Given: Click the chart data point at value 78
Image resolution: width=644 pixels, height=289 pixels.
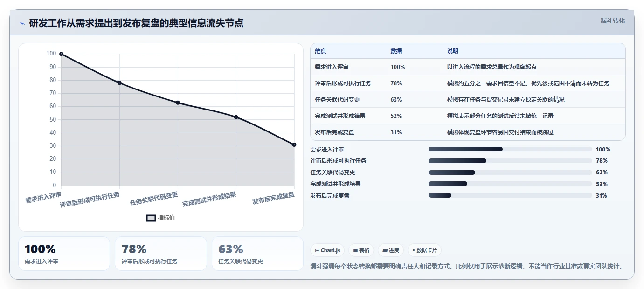Looking at the screenshot, I should [x=119, y=83].
